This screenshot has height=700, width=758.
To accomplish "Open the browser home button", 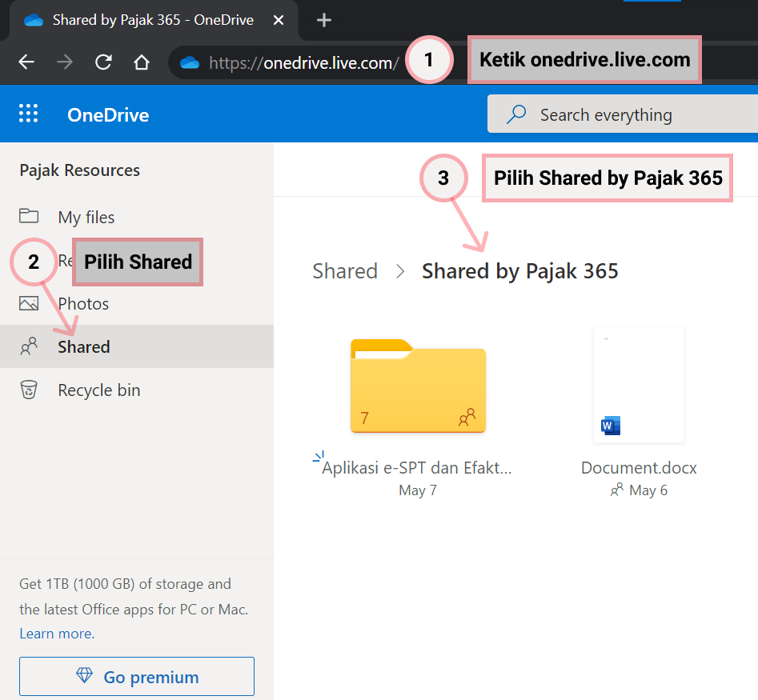I will point(142,62).
